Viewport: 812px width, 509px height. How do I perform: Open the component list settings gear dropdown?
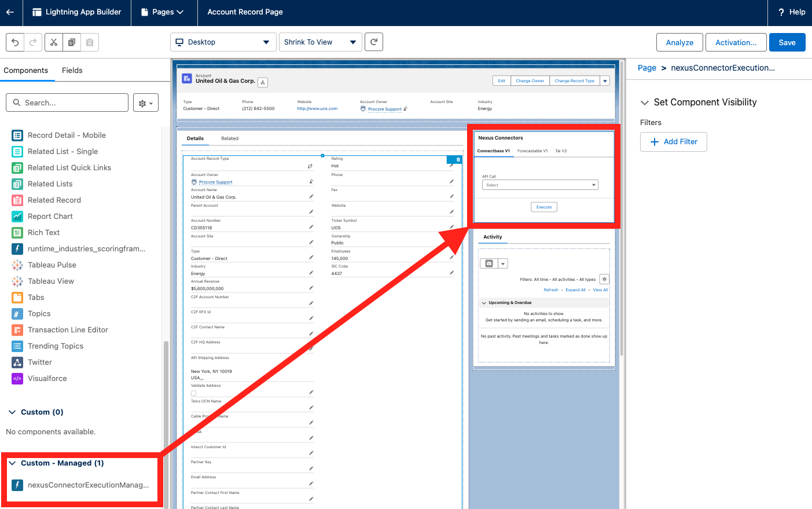click(145, 103)
